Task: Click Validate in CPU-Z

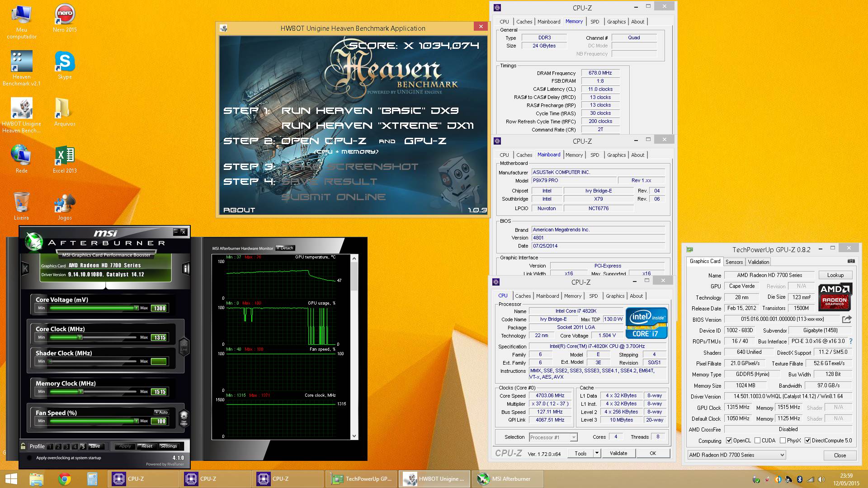Action: (x=618, y=453)
